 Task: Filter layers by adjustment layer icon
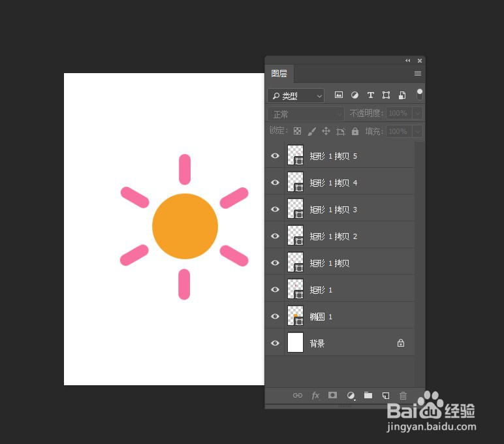point(354,95)
